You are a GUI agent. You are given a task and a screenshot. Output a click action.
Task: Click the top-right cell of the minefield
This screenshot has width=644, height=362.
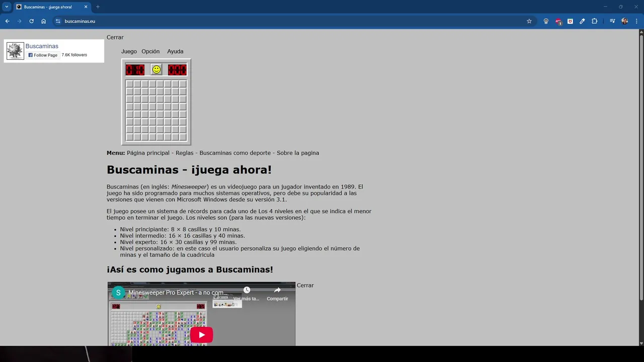pos(183,84)
